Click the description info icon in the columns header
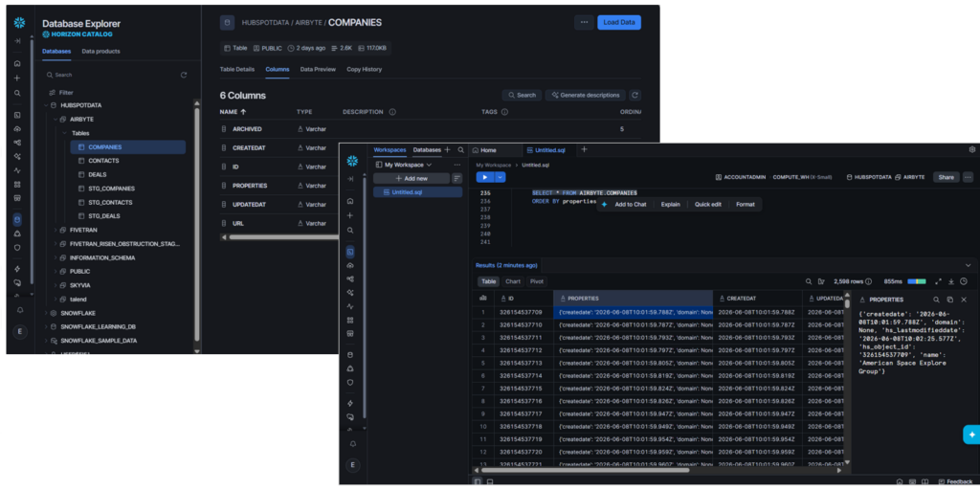Image resolution: width=980 pixels, height=490 pixels. pyautogui.click(x=392, y=112)
